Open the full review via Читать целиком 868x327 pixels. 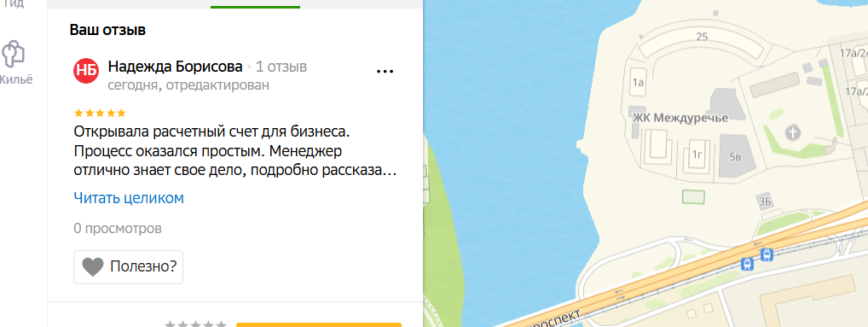click(129, 198)
